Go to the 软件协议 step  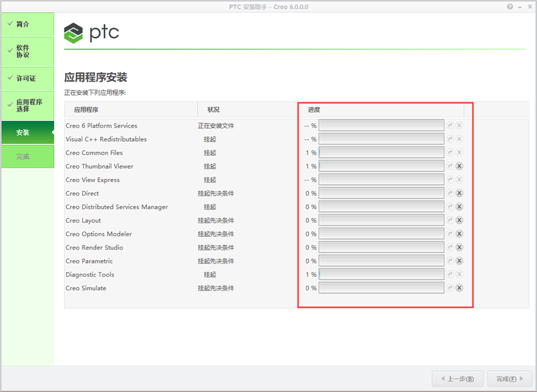click(x=27, y=51)
